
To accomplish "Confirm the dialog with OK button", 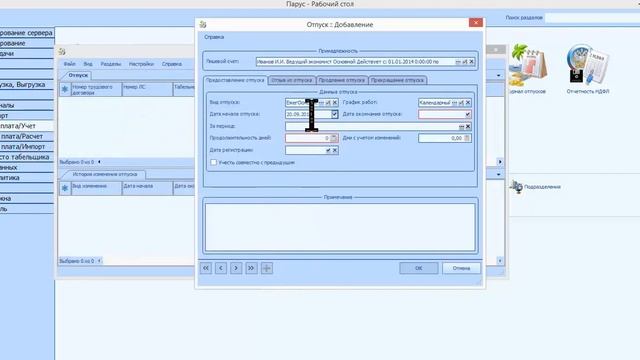I will click(x=419, y=268).
